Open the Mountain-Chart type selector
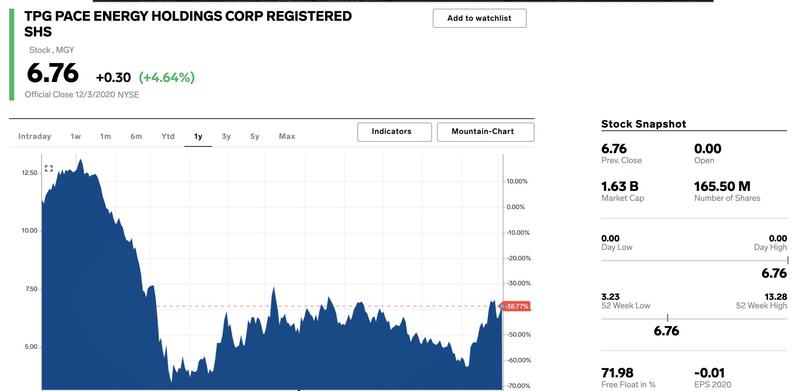The height and width of the screenshot is (391, 800). [x=486, y=132]
